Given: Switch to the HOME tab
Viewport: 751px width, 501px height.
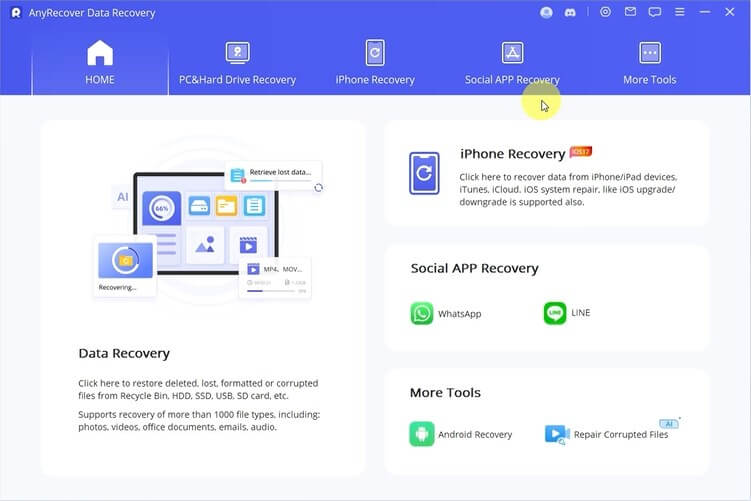Looking at the screenshot, I should click(100, 63).
